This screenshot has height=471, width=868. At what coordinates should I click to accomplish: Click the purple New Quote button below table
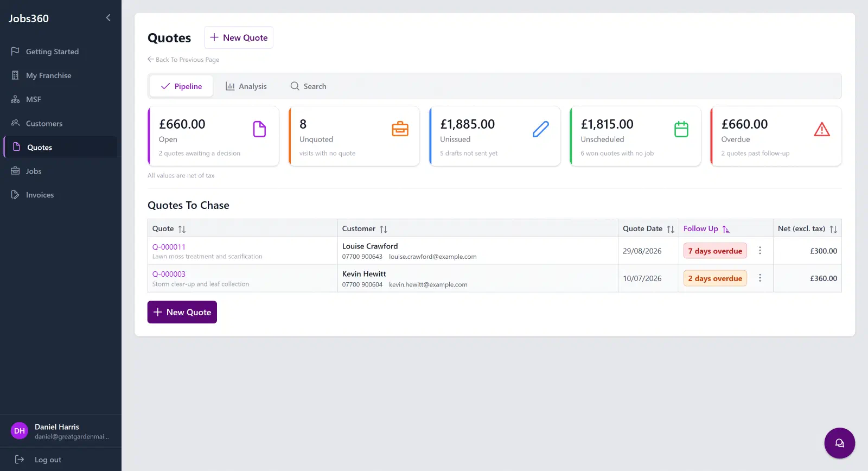[182, 312]
